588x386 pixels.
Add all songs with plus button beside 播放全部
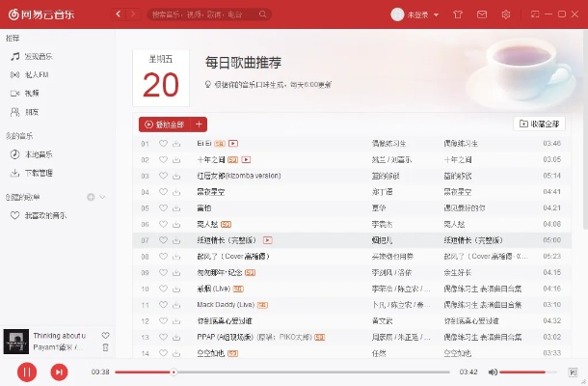[x=200, y=124]
